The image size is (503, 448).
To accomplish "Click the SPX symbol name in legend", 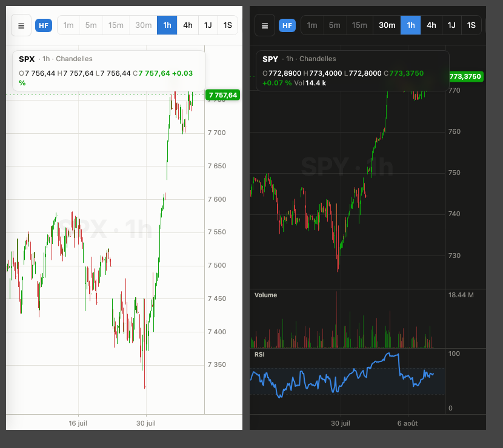I will pyautogui.click(x=27, y=59).
